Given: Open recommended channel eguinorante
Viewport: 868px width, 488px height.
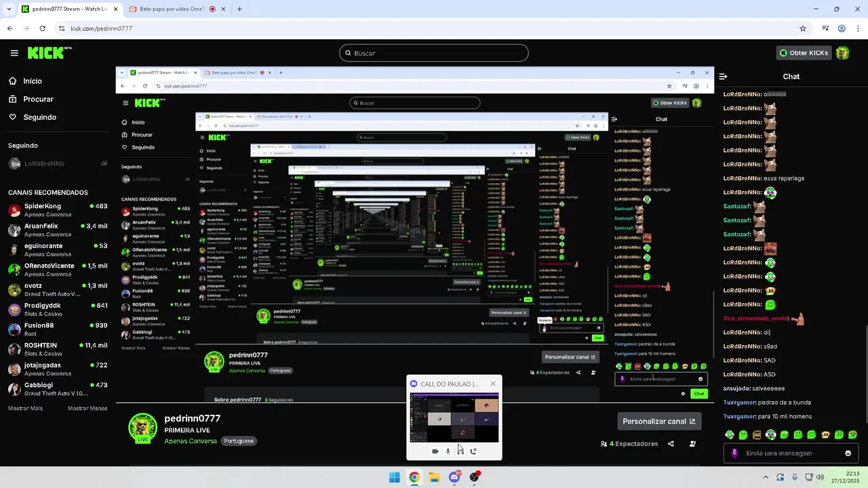Looking at the screenshot, I should point(58,249).
